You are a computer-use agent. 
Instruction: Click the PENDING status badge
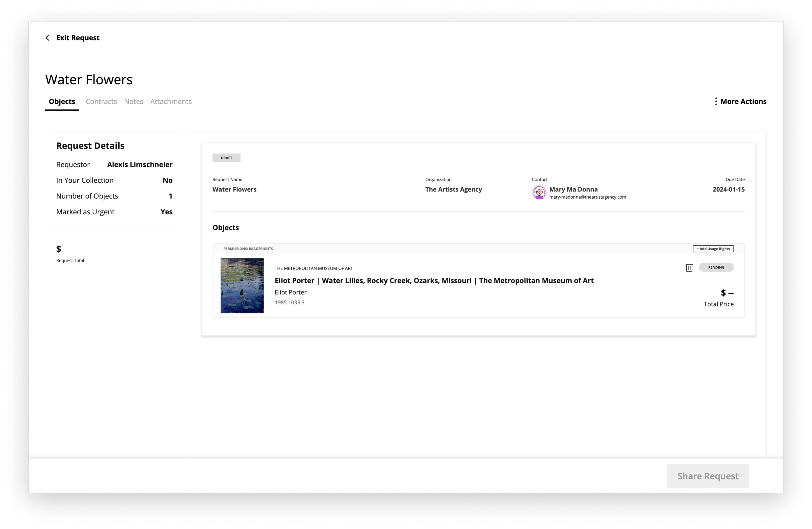point(716,268)
